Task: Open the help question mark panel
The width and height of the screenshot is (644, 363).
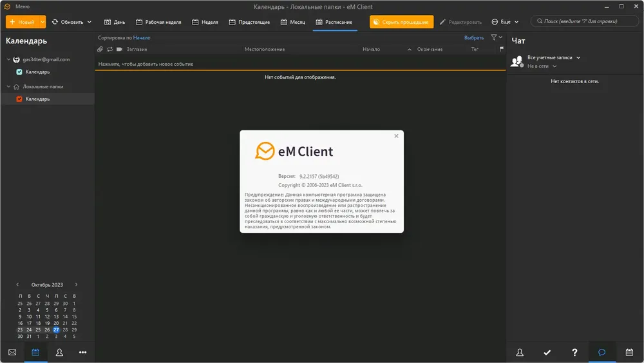Action: 574,352
